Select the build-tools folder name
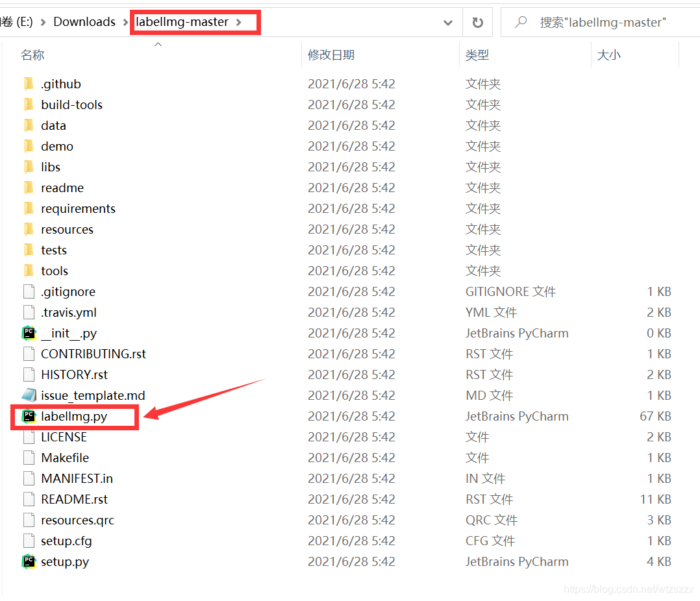This screenshot has height=601, width=700. [72, 105]
